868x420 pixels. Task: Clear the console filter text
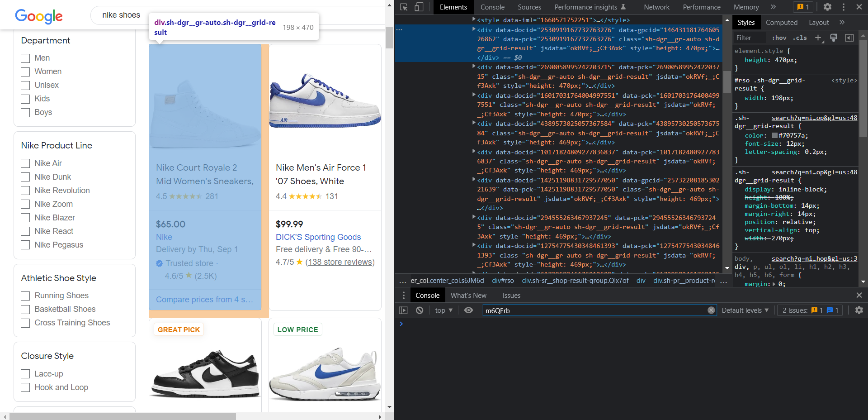711,310
